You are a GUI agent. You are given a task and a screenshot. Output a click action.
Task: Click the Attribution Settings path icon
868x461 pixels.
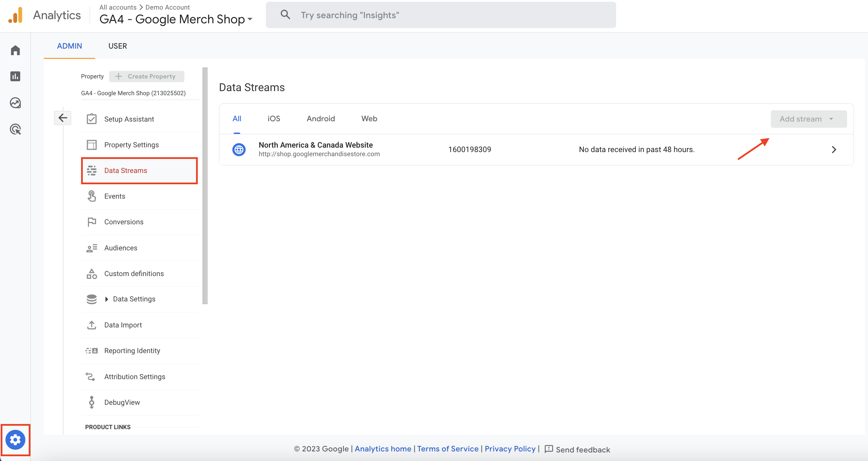(90, 377)
